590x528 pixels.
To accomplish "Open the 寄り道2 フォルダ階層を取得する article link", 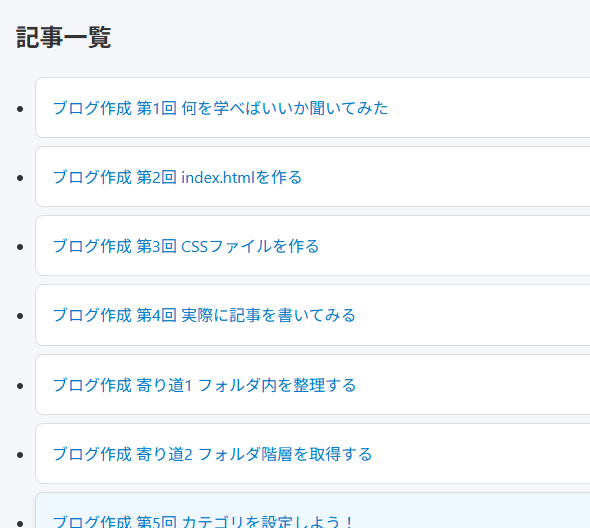I will point(212,454).
